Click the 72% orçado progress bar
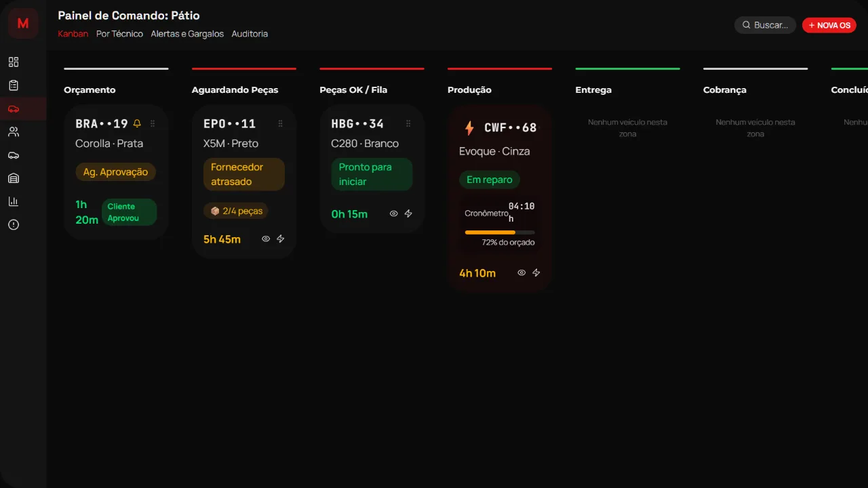 (x=500, y=232)
